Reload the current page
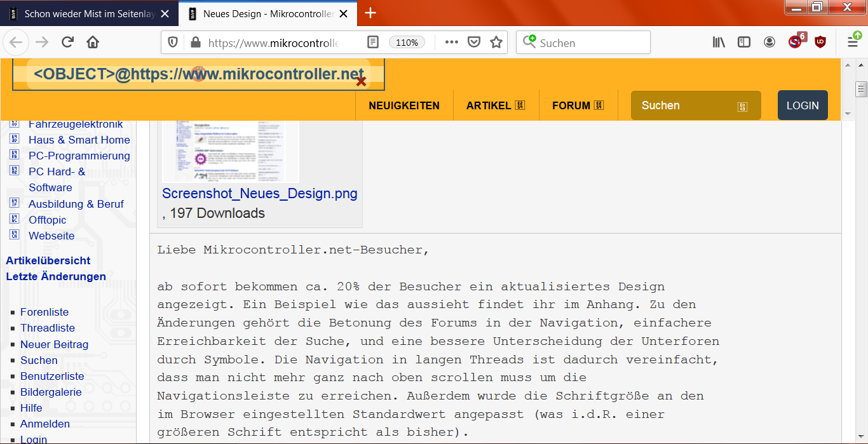This screenshot has width=868, height=444. (x=67, y=43)
